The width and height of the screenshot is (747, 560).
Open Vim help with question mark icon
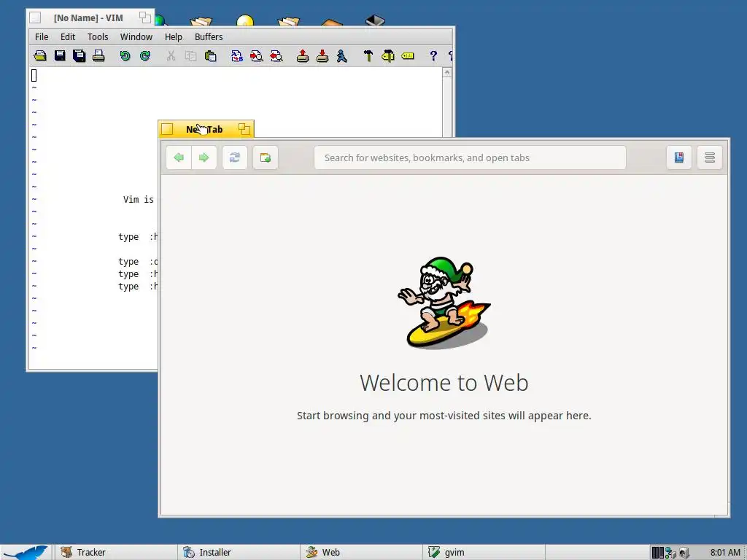[x=433, y=56]
